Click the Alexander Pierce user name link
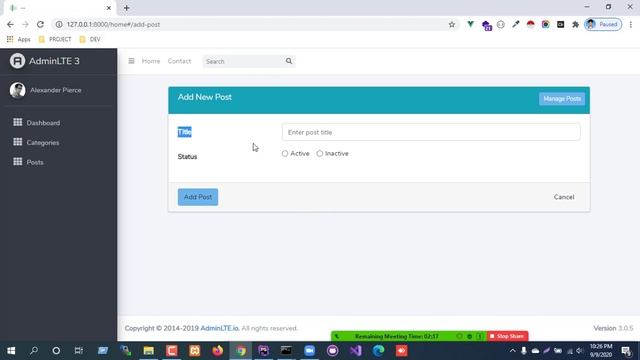 (x=56, y=90)
